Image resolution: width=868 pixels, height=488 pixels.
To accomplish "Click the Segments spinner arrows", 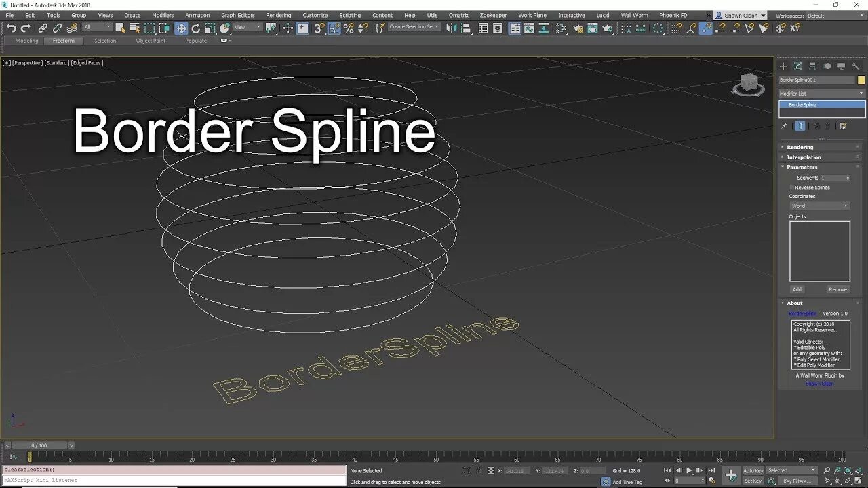I will [848, 178].
